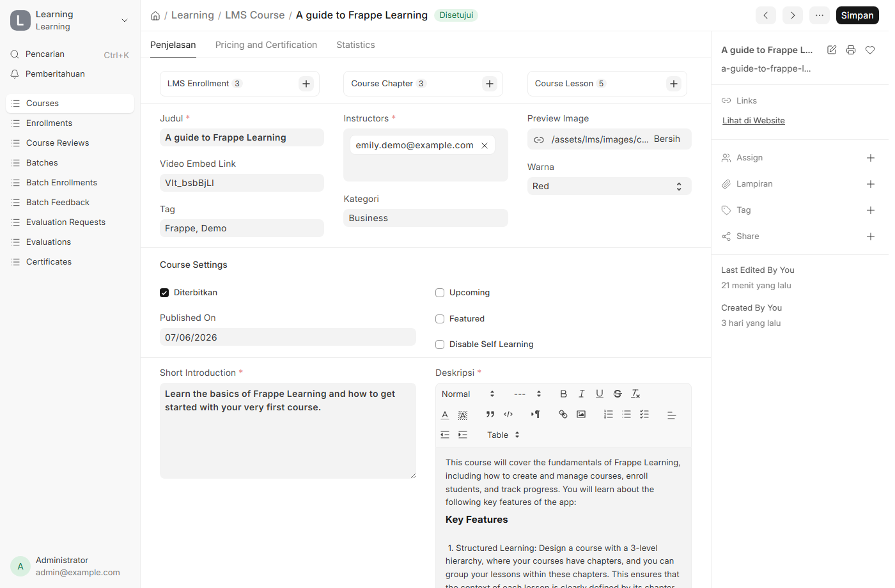Viewport: 895px width, 588px height.
Task: Open Pemberitahuan notifications
Action: 70,74
